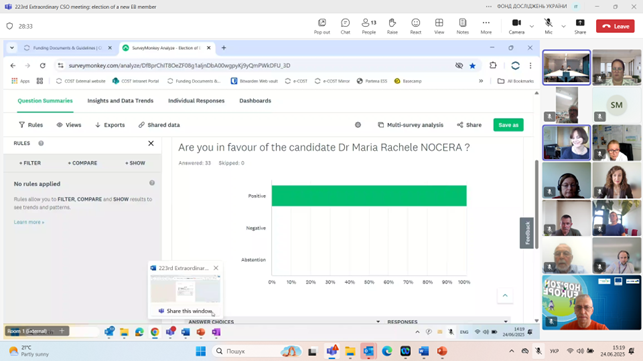643x361 pixels.
Task: Open the ANSWER CHOICES sort dropdown
Action: (378, 322)
